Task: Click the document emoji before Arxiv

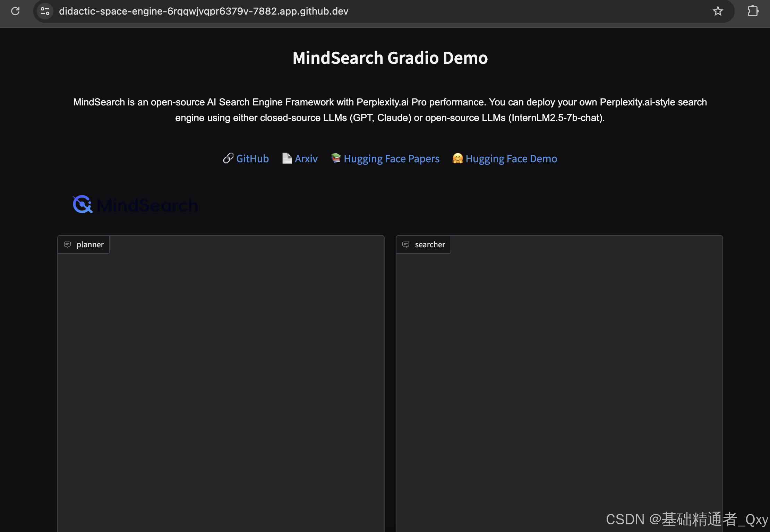Action: coord(287,158)
